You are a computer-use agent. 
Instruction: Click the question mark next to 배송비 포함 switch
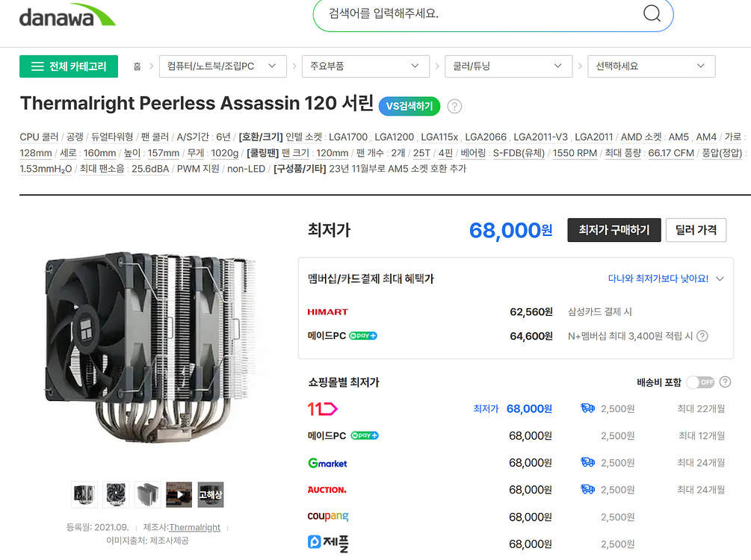[726, 382]
